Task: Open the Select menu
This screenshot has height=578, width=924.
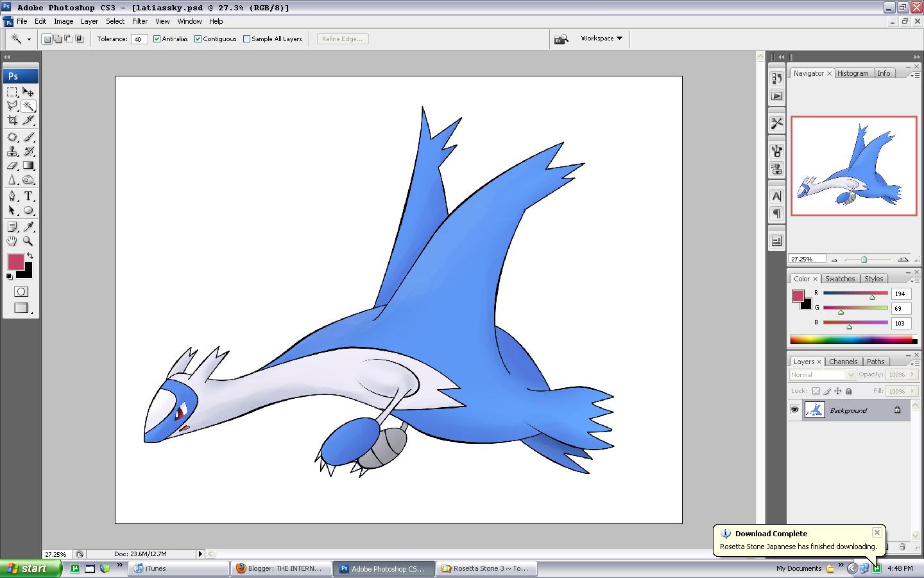Action: point(116,21)
